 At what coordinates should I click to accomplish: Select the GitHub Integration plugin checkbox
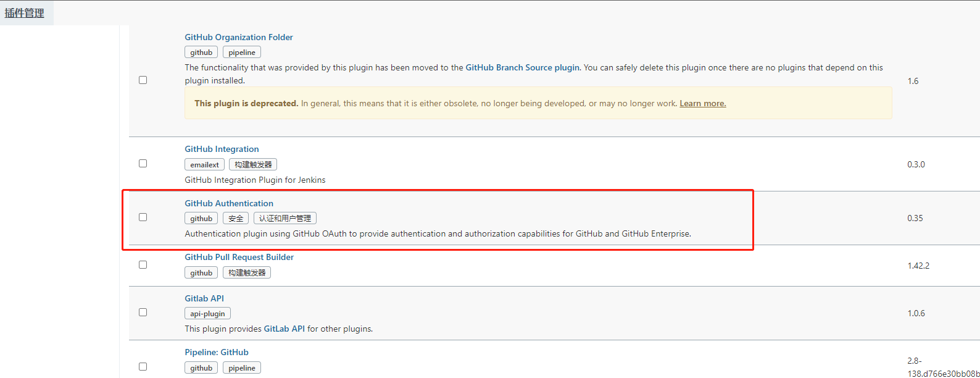click(143, 164)
